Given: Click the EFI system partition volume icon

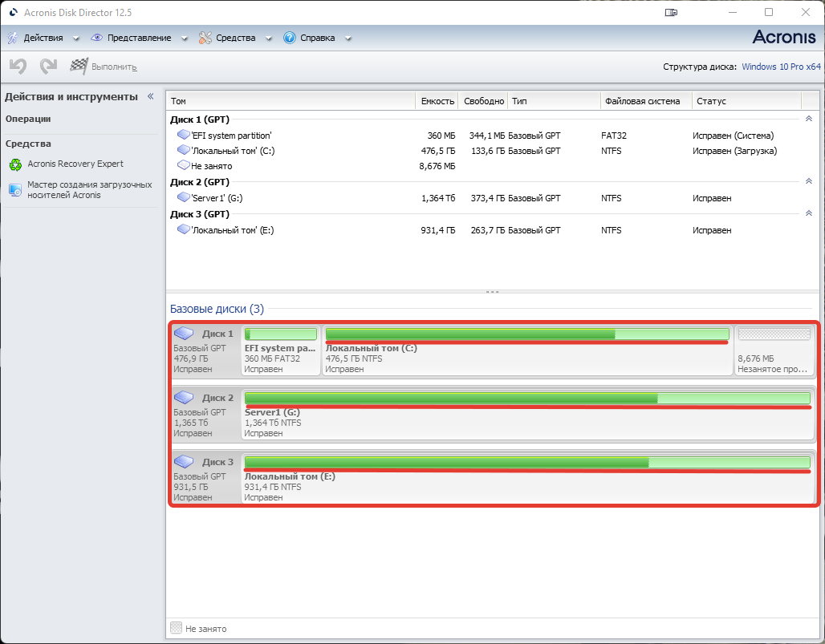Looking at the screenshot, I should click(x=184, y=135).
